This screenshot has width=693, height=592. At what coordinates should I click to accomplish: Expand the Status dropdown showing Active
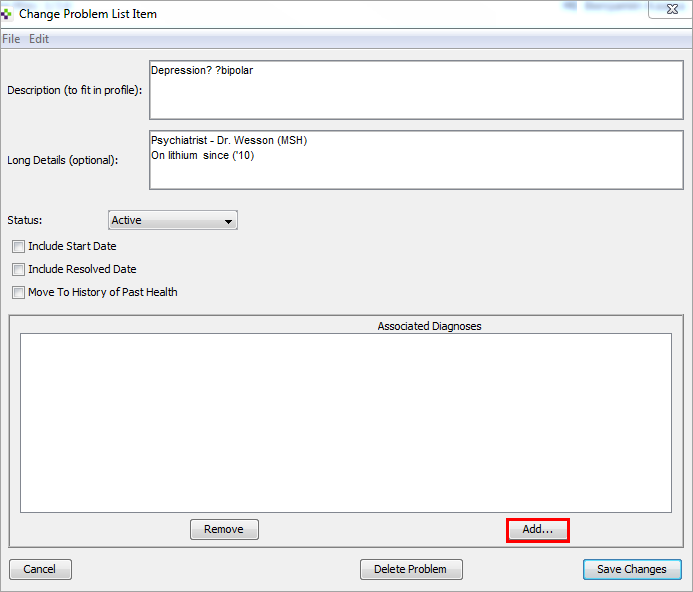coord(172,220)
